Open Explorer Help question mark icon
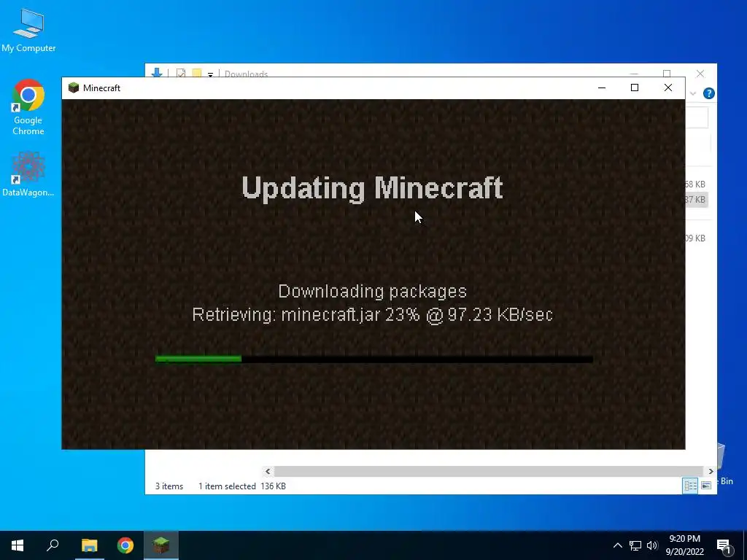This screenshot has height=560, width=747. pyautogui.click(x=709, y=93)
